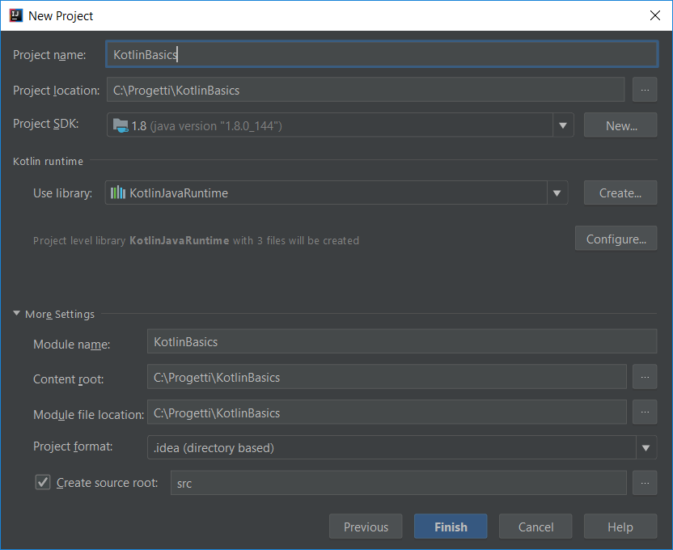673x550 pixels.
Task: Click the browse button for Module file location
Action: 644,412
